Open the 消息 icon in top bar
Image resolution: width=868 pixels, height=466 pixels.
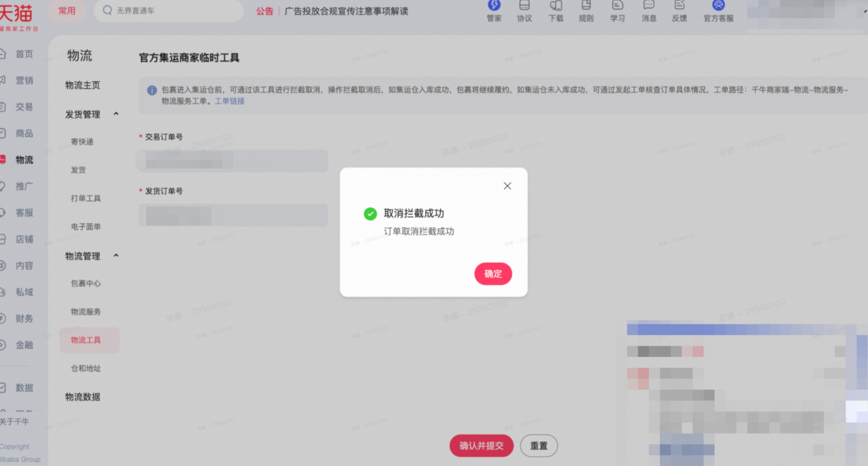pos(649,11)
